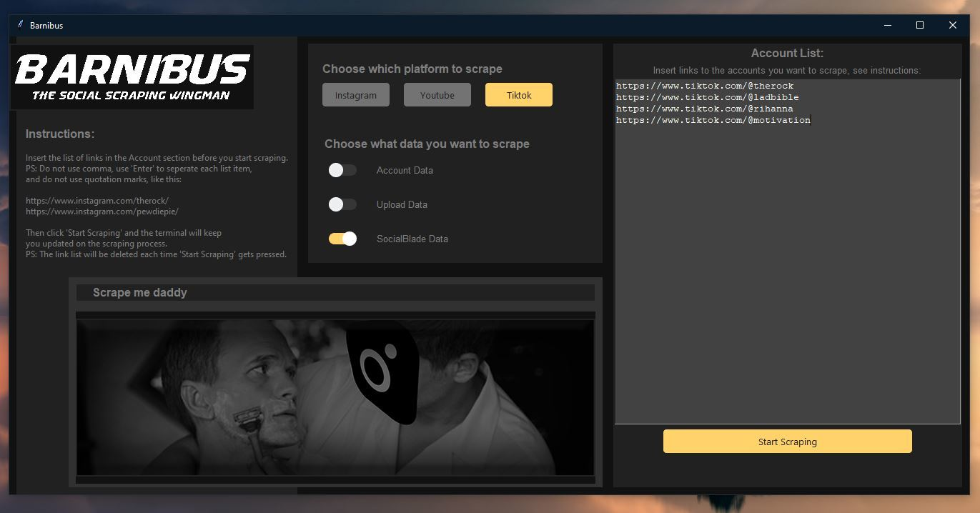
Task: Select the Instagram platform button
Action: tap(356, 95)
